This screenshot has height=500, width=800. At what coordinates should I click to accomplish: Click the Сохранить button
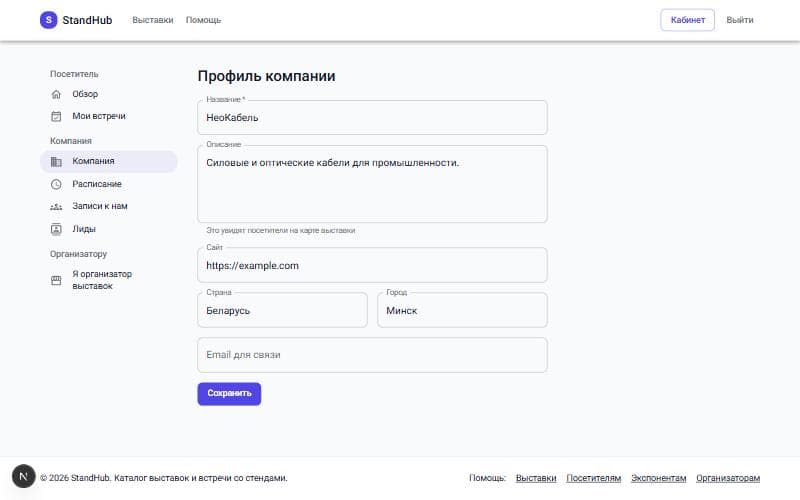click(x=229, y=394)
